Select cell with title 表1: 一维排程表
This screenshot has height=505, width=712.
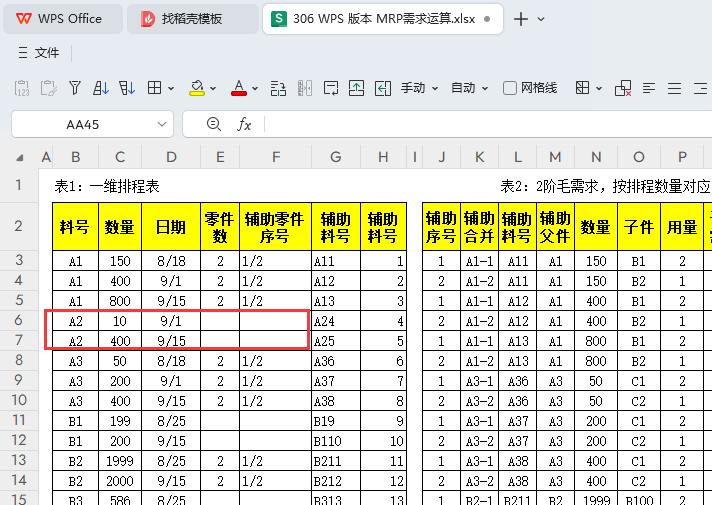pos(107,186)
